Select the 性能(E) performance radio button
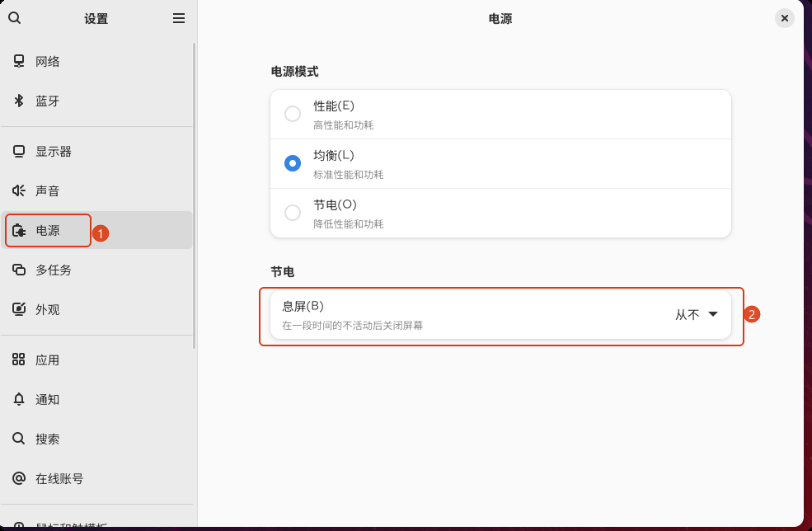This screenshot has height=531, width=812. [x=293, y=114]
